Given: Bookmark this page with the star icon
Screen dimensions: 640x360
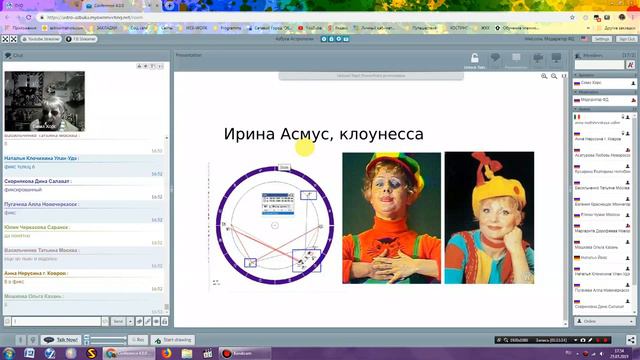Looking at the screenshot, I should tap(572, 18).
